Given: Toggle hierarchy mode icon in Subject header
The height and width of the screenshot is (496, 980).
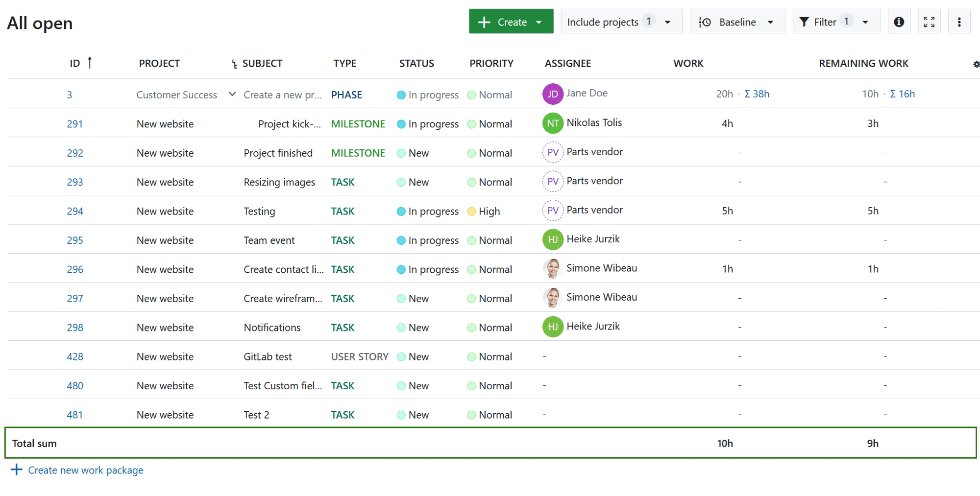Looking at the screenshot, I should pyautogui.click(x=234, y=63).
